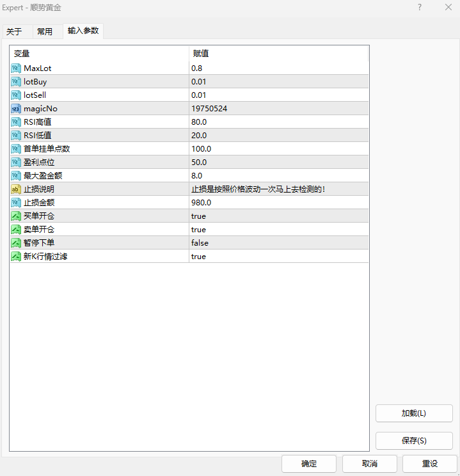
Task: Select the 最大盈金额 variable name
Action: (43, 176)
